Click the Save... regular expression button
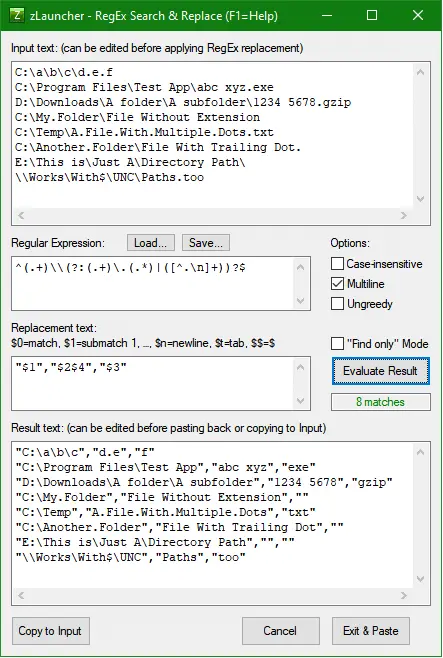This screenshot has height=658, width=443. coord(206,243)
